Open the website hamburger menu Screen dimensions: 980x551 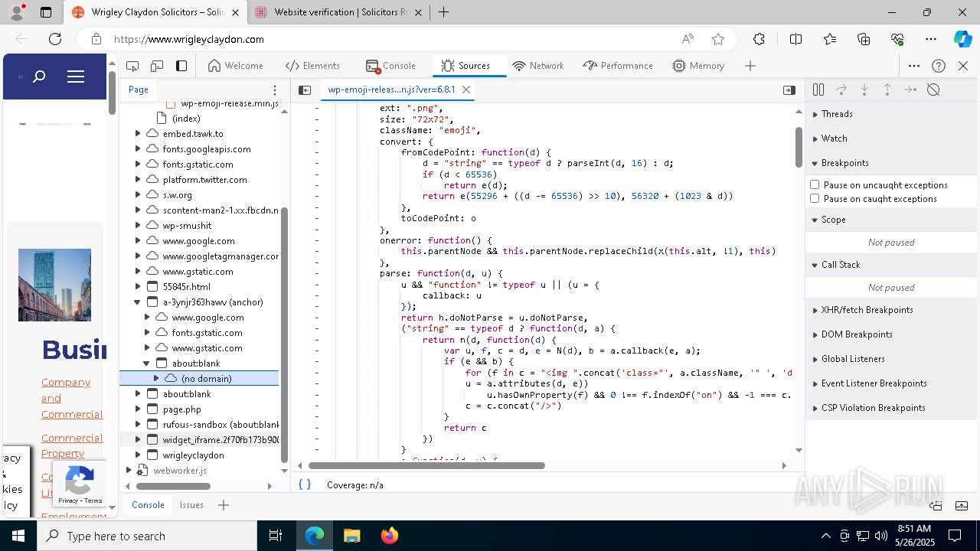tap(75, 77)
